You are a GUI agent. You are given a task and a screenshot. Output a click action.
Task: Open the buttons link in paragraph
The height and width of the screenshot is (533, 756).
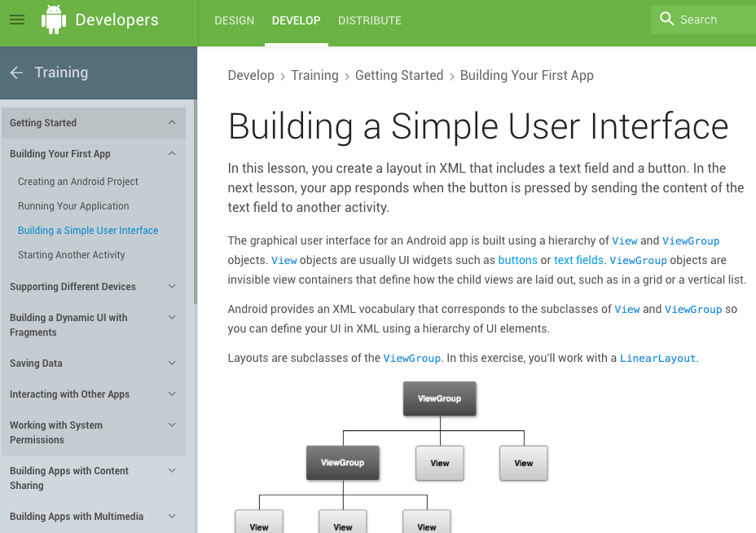click(517, 261)
